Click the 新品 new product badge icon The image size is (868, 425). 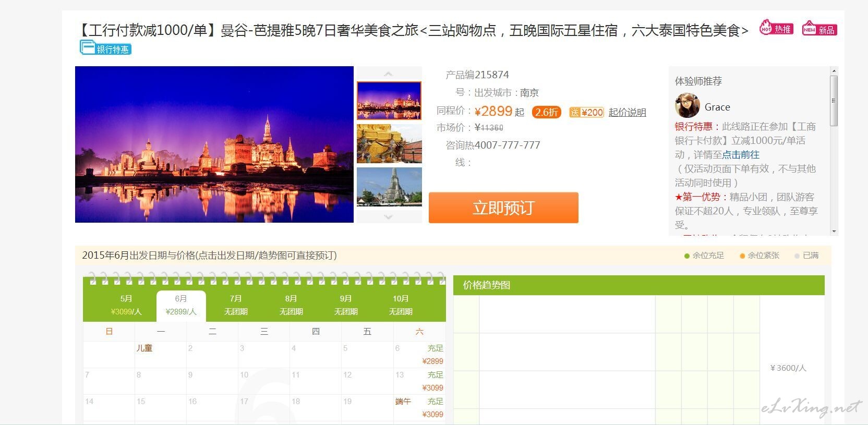(819, 29)
